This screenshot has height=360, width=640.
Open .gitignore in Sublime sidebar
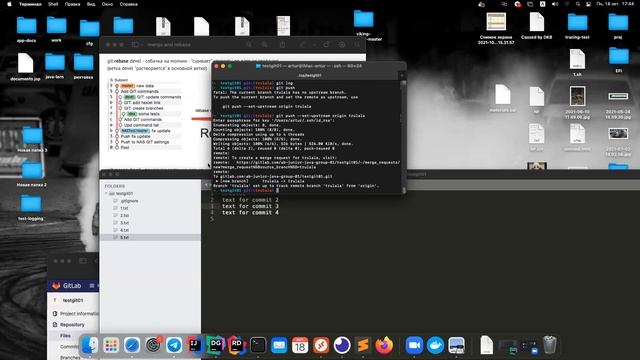click(x=129, y=201)
